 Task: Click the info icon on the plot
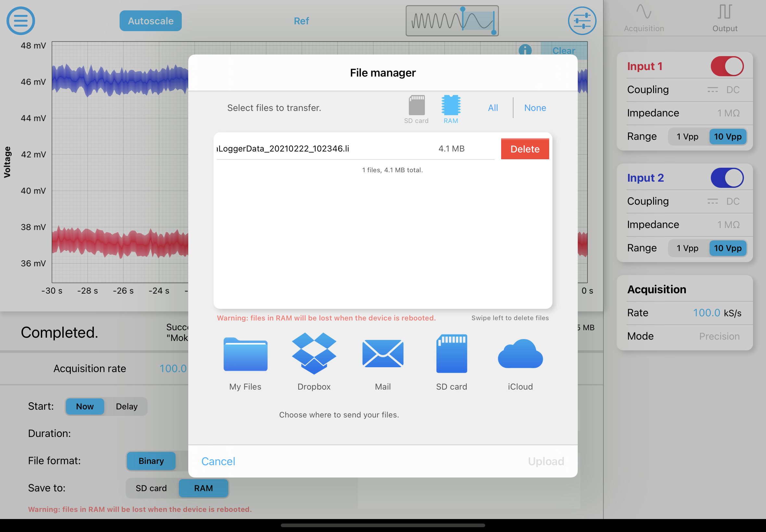[525, 50]
